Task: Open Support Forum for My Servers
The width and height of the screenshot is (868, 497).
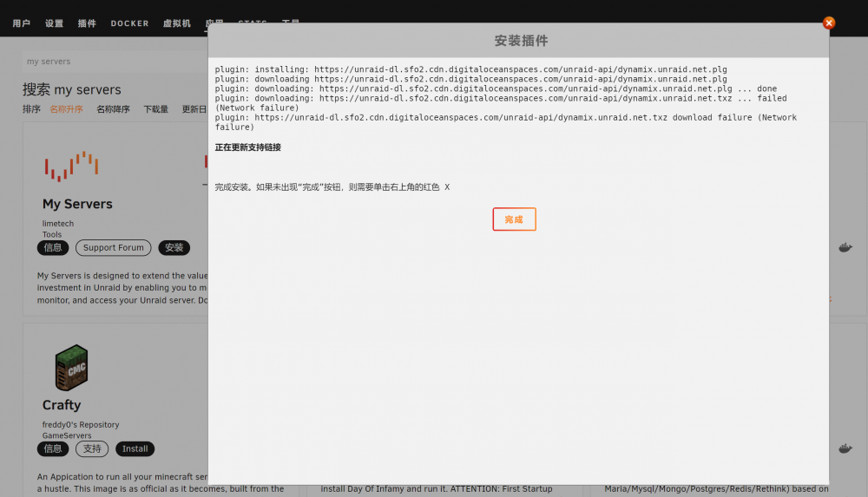Action: tap(113, 247)
